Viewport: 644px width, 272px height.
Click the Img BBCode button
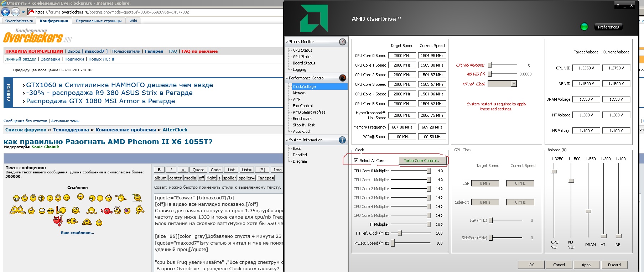coord(277,170)
